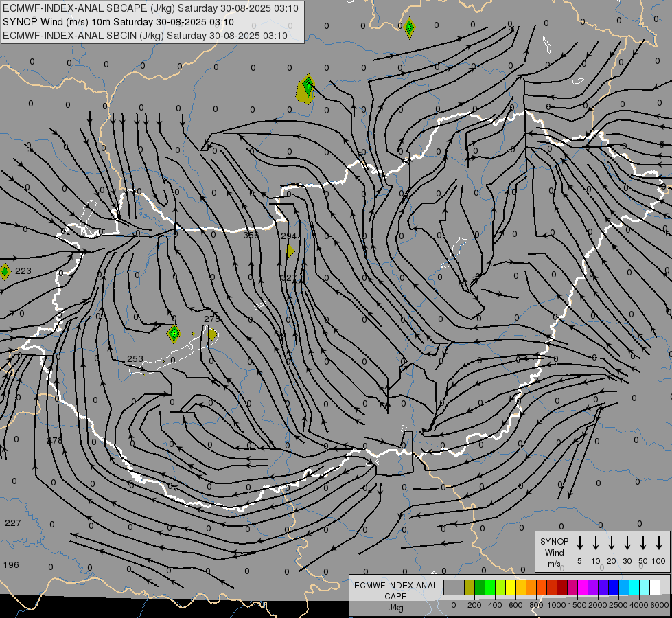Select the dark green swatch above 200
The image size is (672, 618).
pos(480,587)
